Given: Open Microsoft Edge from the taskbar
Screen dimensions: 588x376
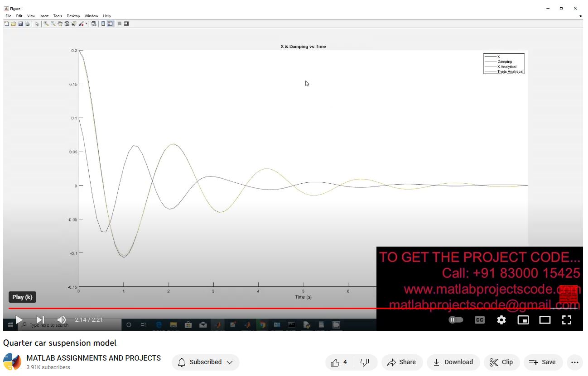Looking at the screenshot, I should 159,325.
